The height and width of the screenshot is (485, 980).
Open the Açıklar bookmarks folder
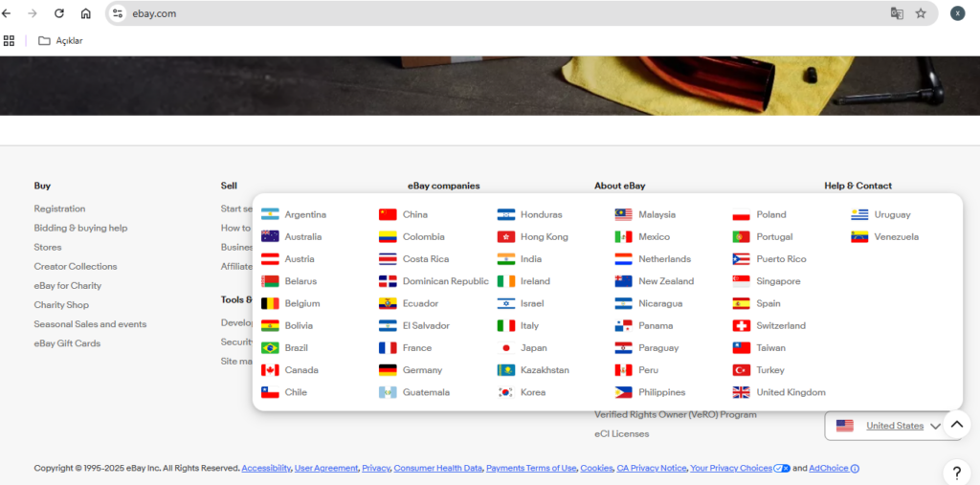[x=60, y=40]
